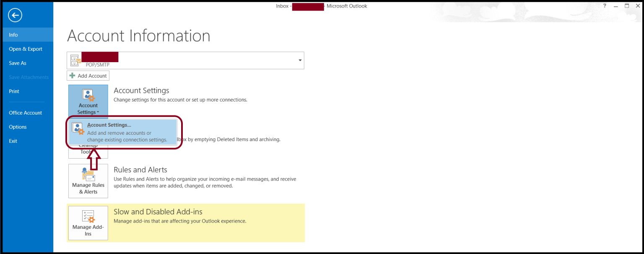Click the Add Account button
The height and width of the screenshot is (254, 644).
click(88, 76)
